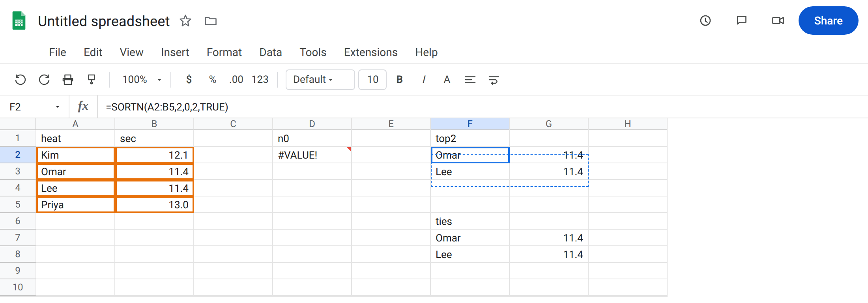Open the move to folder icon

click(x=211, y=21)
